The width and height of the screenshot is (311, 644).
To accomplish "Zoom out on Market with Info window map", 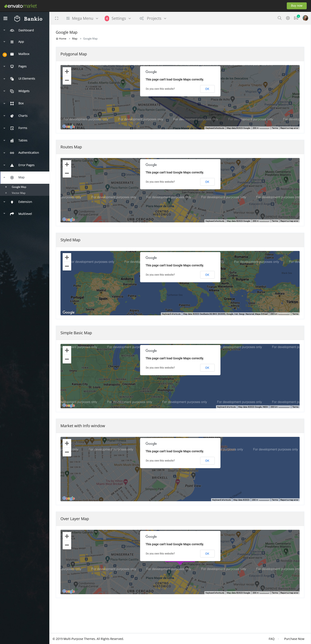I will pos(67,452).
